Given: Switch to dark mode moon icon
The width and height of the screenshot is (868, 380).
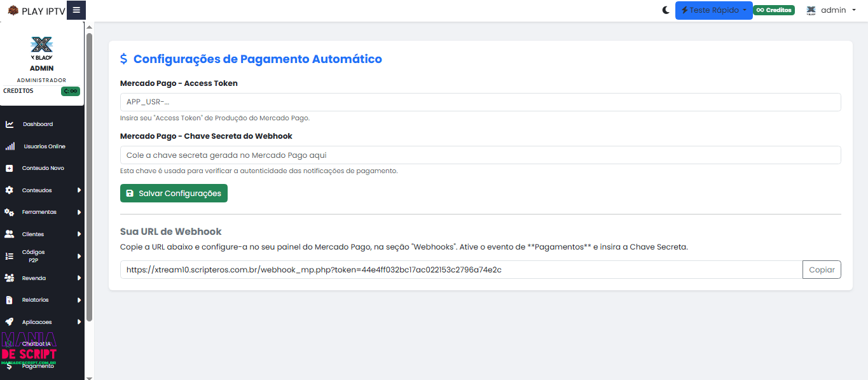Looking at the screenshot, I should (x=666, y=10).
